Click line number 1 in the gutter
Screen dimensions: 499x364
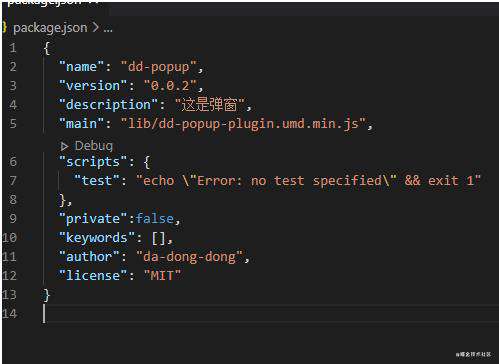[13, 48]
